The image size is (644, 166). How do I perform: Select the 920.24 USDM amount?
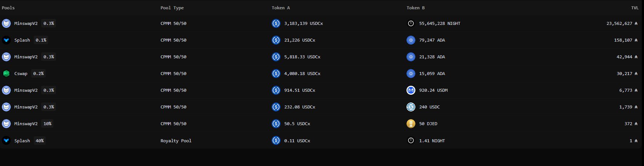433,90
